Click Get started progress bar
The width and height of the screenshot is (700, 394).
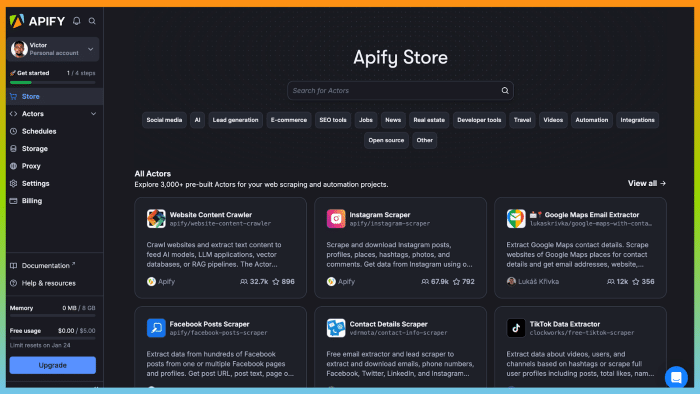53,83
